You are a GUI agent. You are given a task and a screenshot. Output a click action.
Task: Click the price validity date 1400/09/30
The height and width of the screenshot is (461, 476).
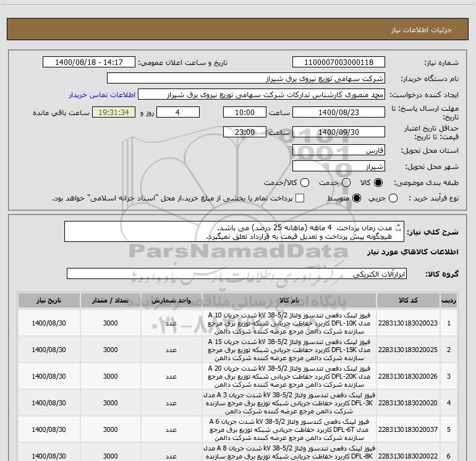[339, 132]
